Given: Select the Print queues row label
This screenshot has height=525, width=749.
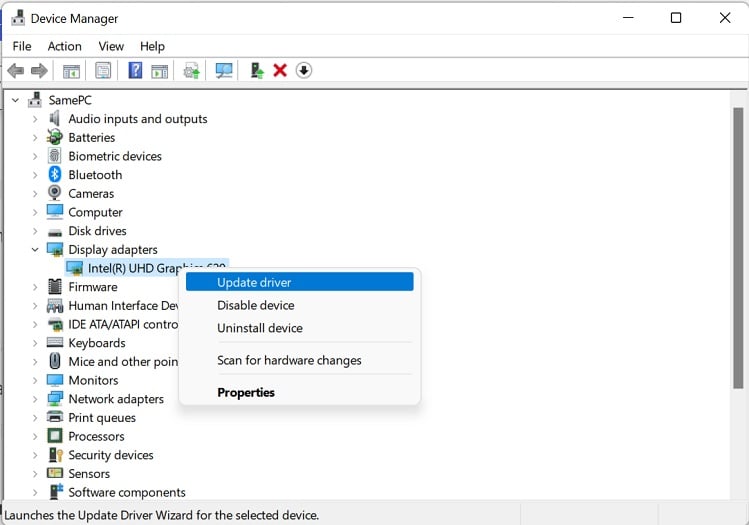Looking at the screenshot, I should 102,418.
